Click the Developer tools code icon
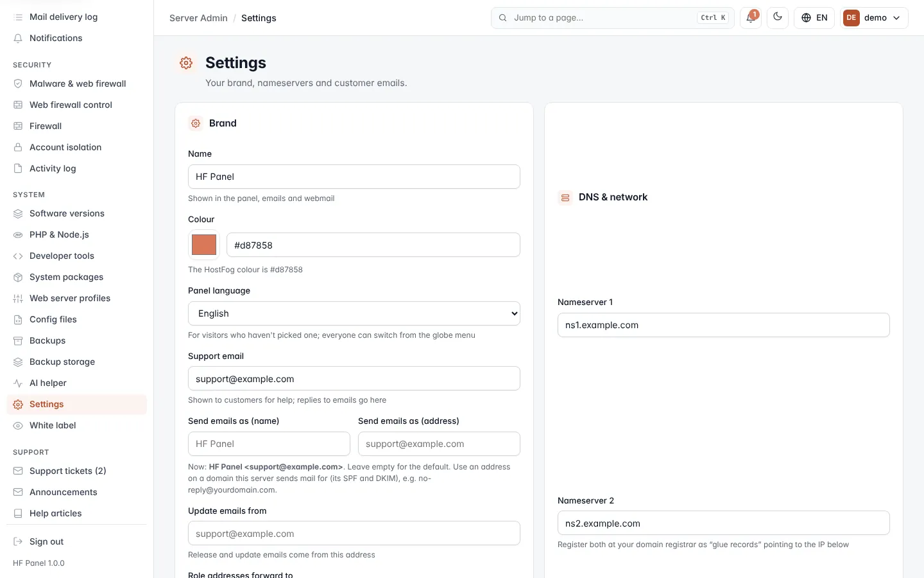This screenshot has width=924, height=578. coord(18,256)
